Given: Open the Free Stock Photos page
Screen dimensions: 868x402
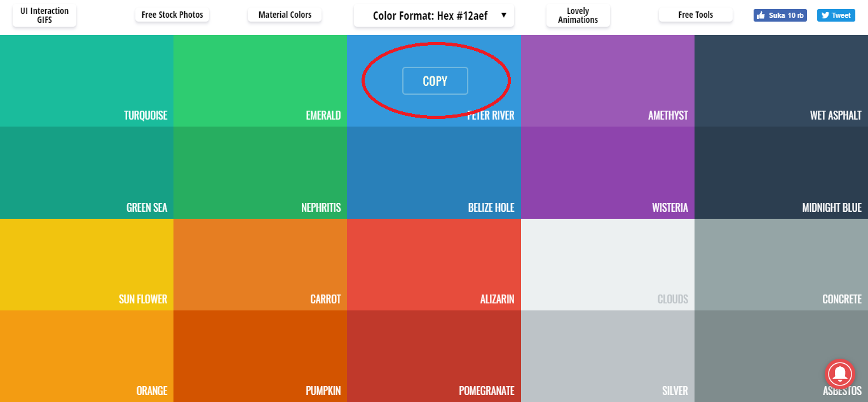Looking at the screenshot, I should 172,13.
